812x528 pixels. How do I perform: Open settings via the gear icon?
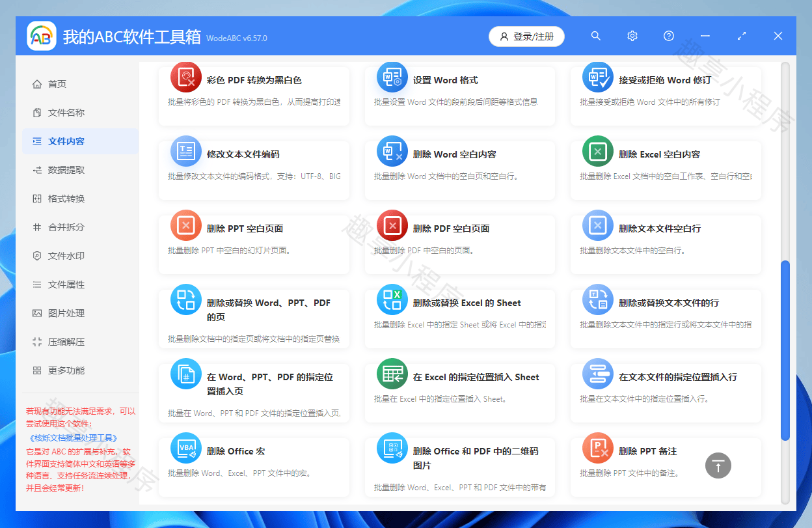[632, 36]
